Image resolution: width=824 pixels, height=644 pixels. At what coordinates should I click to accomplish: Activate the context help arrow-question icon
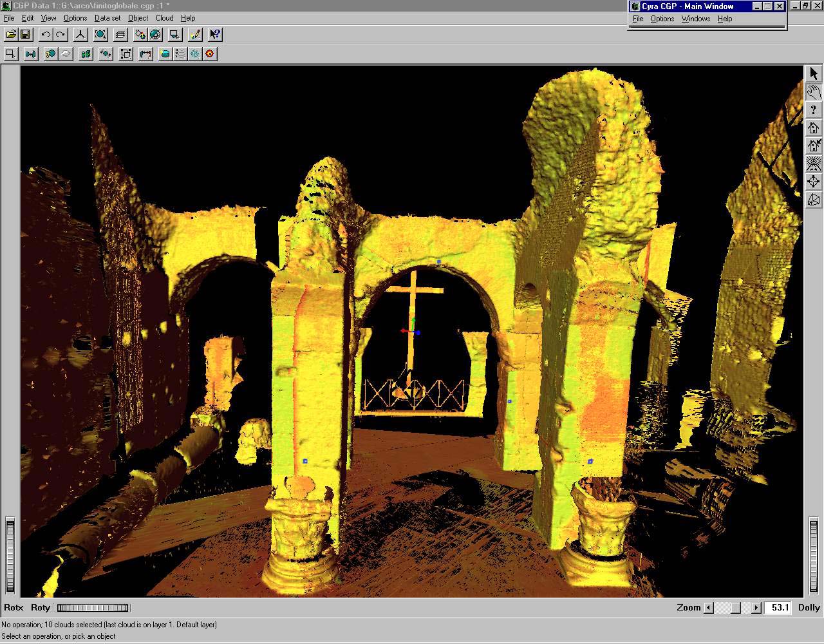pos(215,35)
